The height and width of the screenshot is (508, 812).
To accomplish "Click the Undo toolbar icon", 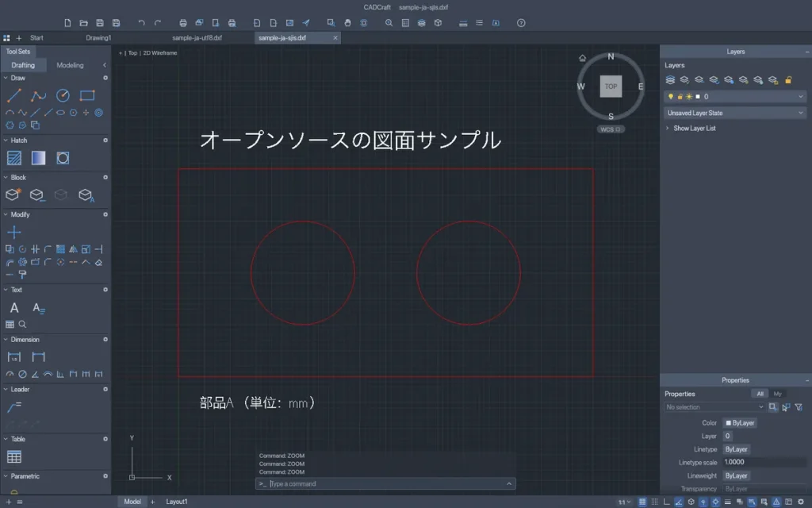I will 141,23.
